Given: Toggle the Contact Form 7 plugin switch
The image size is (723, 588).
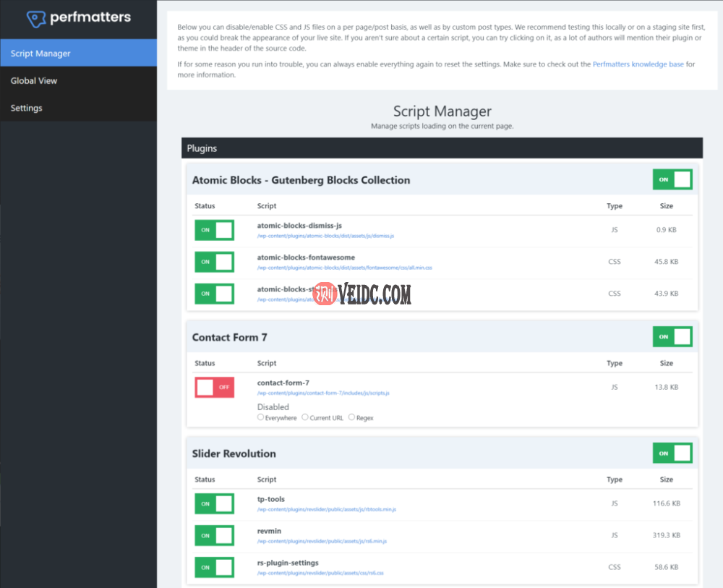Looking at the screenshot, I should pos(672,336).
